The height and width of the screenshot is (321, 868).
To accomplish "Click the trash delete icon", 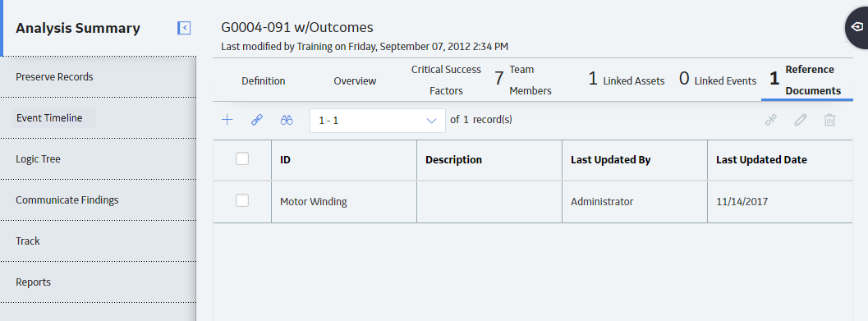I will click(829, 120).
